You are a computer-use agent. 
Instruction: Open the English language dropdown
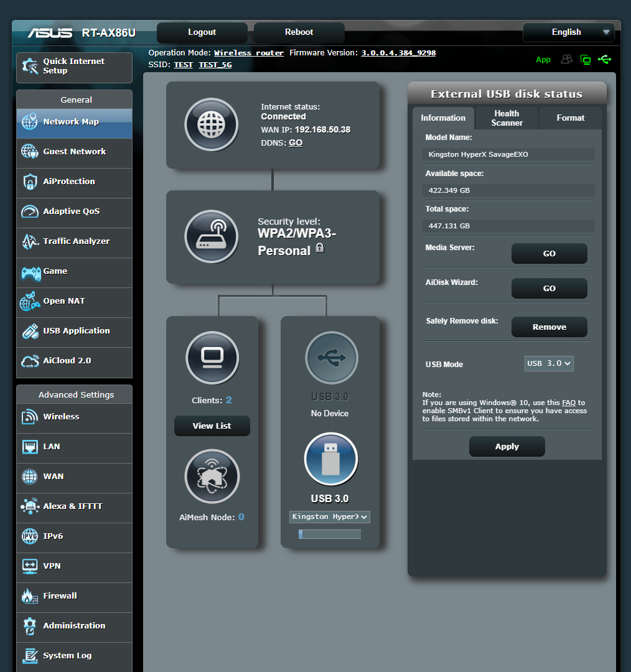pyautogui.click(x=568, y=32)
